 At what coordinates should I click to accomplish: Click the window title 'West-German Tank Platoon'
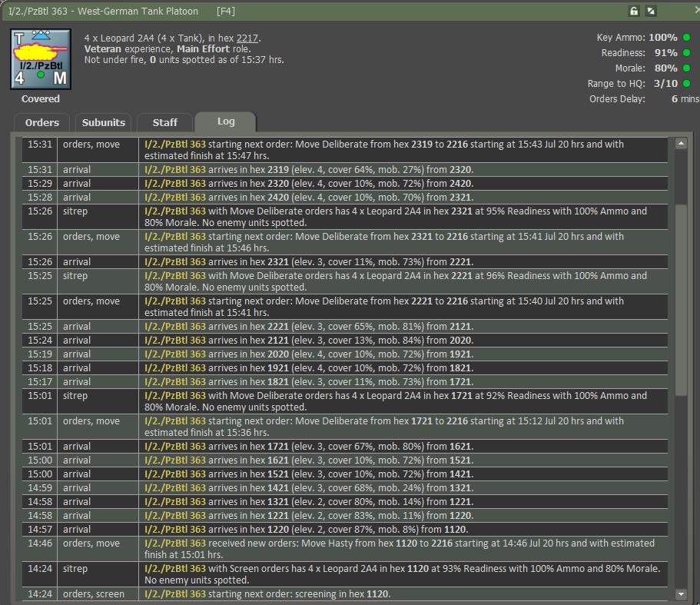[138, 12]
